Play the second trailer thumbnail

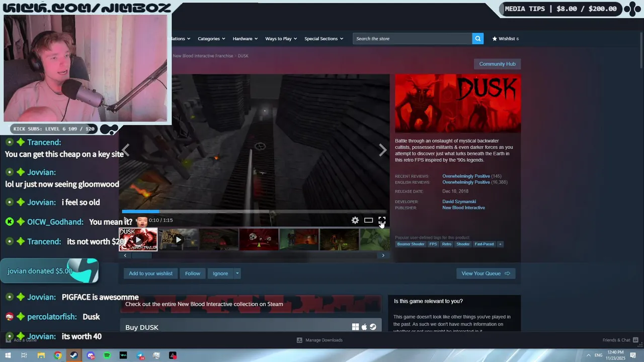tap(178, 239)
